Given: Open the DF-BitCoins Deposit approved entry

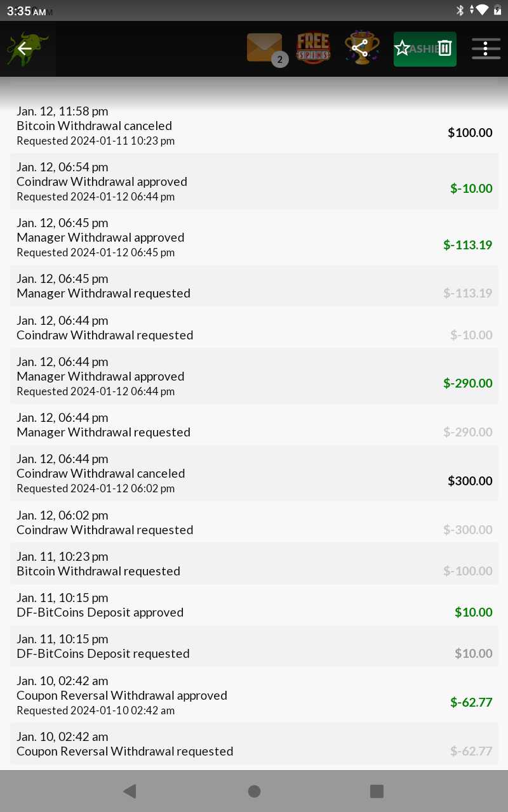Looking at the screenshot, I should tap(254, 605).
